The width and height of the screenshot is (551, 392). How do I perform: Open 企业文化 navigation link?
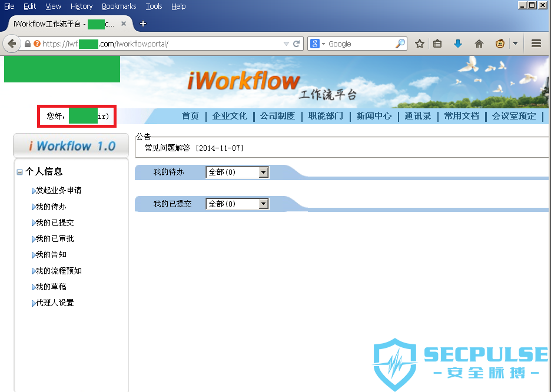point(230,116)
